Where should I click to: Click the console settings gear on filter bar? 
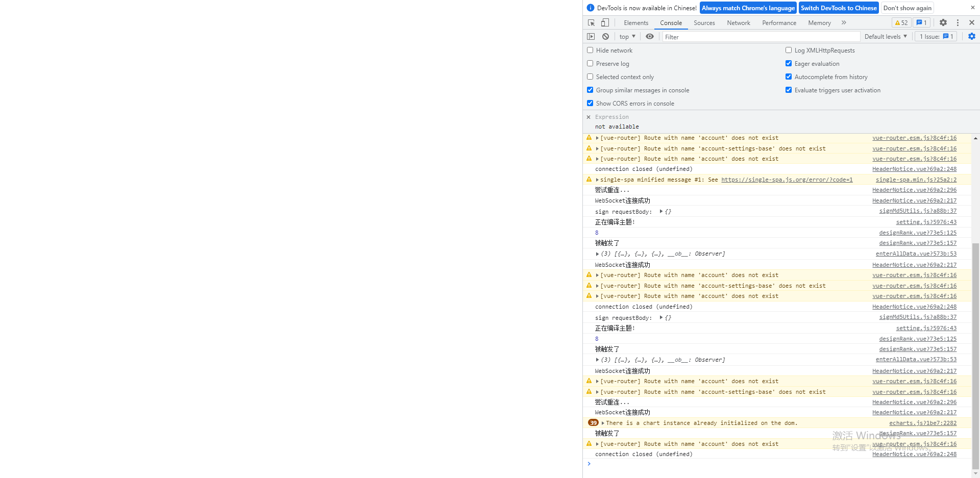[971, 36]
